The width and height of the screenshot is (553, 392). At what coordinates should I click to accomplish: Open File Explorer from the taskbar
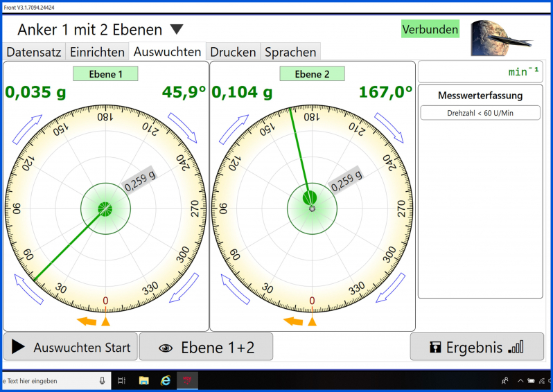pyautogui.click(x=143, y=381)
